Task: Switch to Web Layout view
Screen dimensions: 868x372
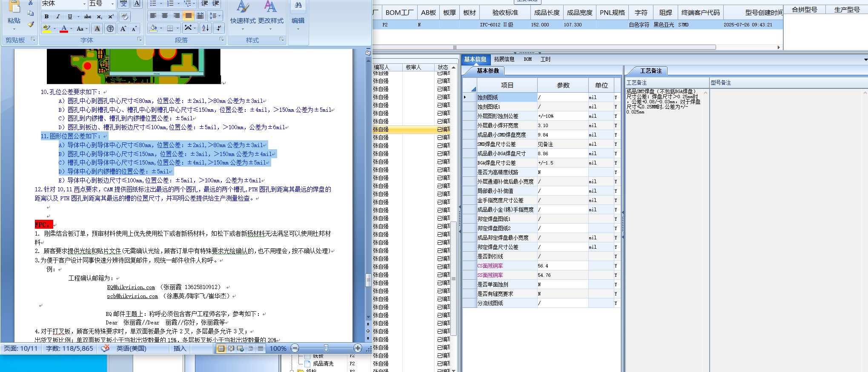Action: [241, 349]
